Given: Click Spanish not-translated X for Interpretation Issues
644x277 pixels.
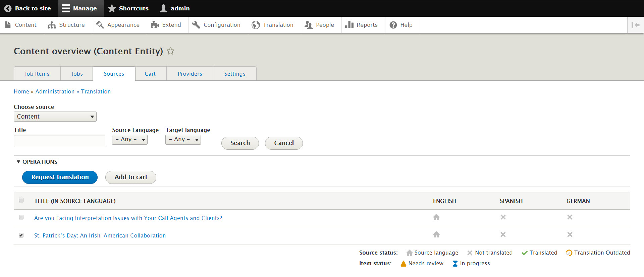Looking at the screenshot, I should [503, 217].
